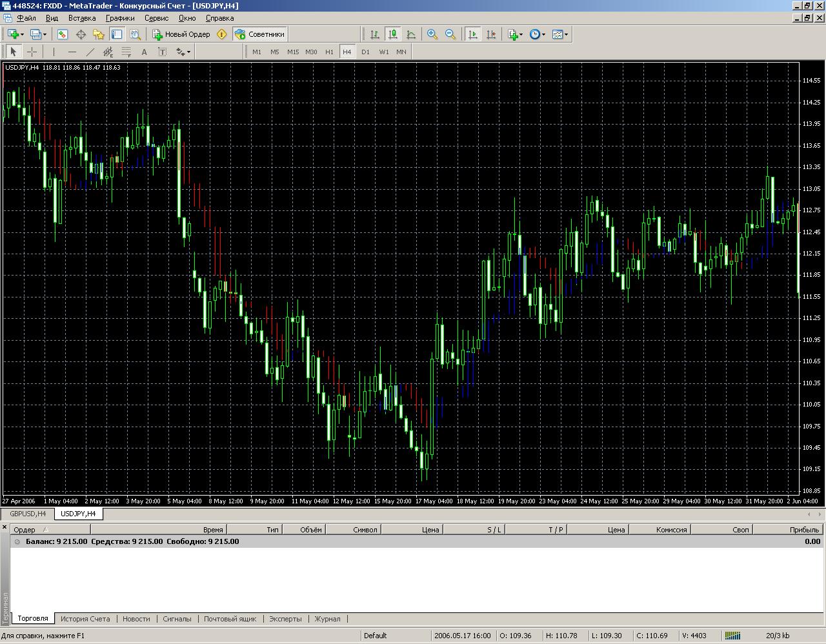Open the Графики menu
Viewport: 826px width, 644px height.
[120, 18]
